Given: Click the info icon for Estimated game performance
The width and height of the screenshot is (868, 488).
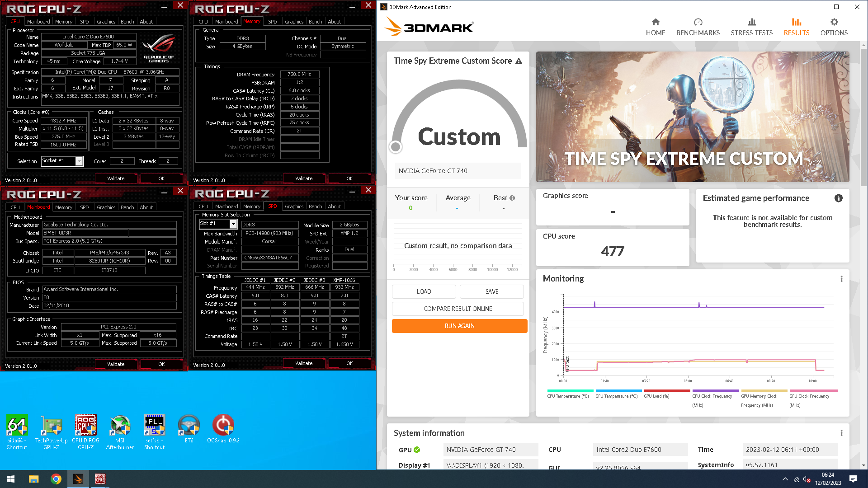Looking at the screenshot, I should click(838, 198).
